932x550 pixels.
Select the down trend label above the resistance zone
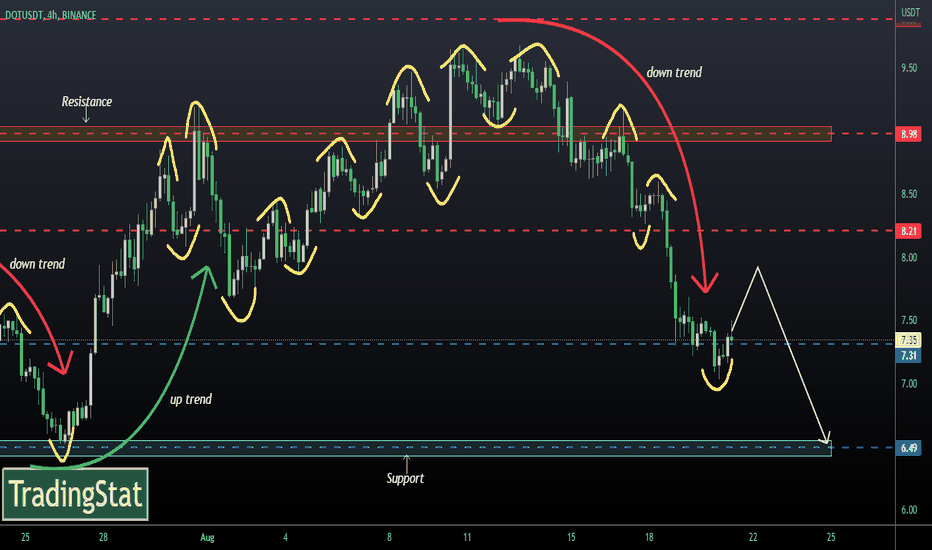point(674,73)
